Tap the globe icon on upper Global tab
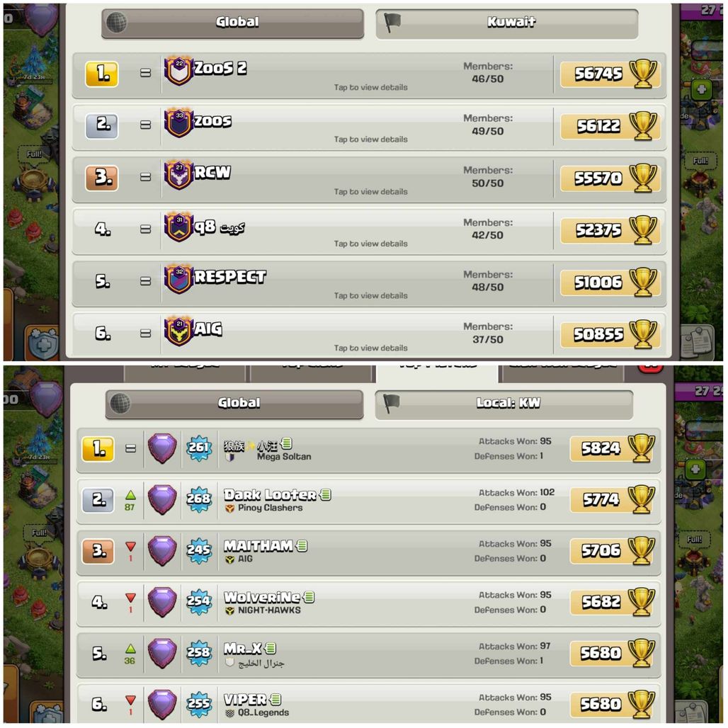Image resolution: width=728 pixels, height=728 pixels. [117, 22]
